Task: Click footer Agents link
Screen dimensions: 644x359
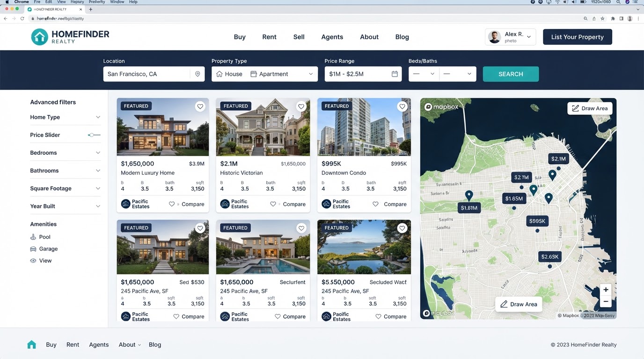Action: pyautogui.click(x=99, y=345)
